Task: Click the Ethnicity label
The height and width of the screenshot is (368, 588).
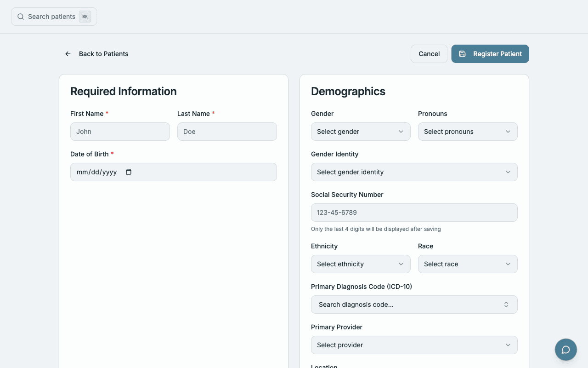Action: [x=324, y=246]
